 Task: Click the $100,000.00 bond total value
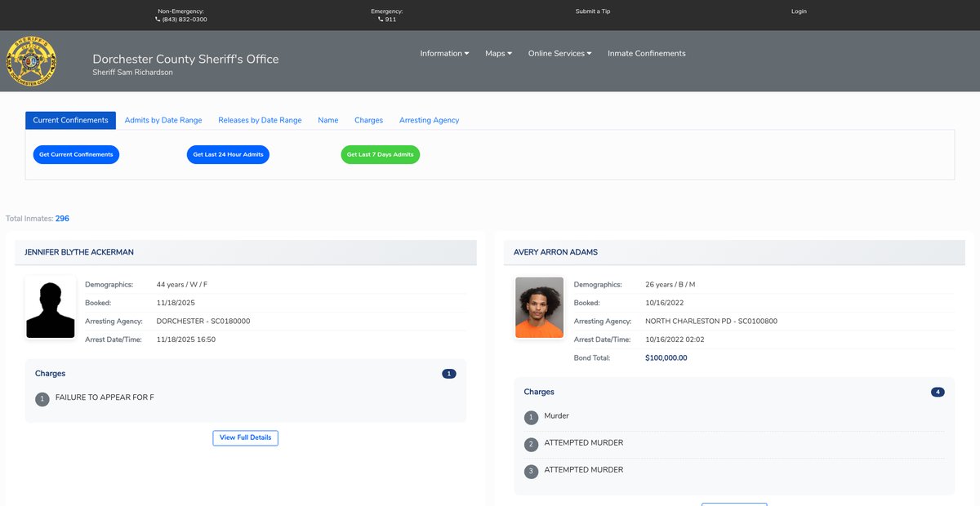pos(666,358)
